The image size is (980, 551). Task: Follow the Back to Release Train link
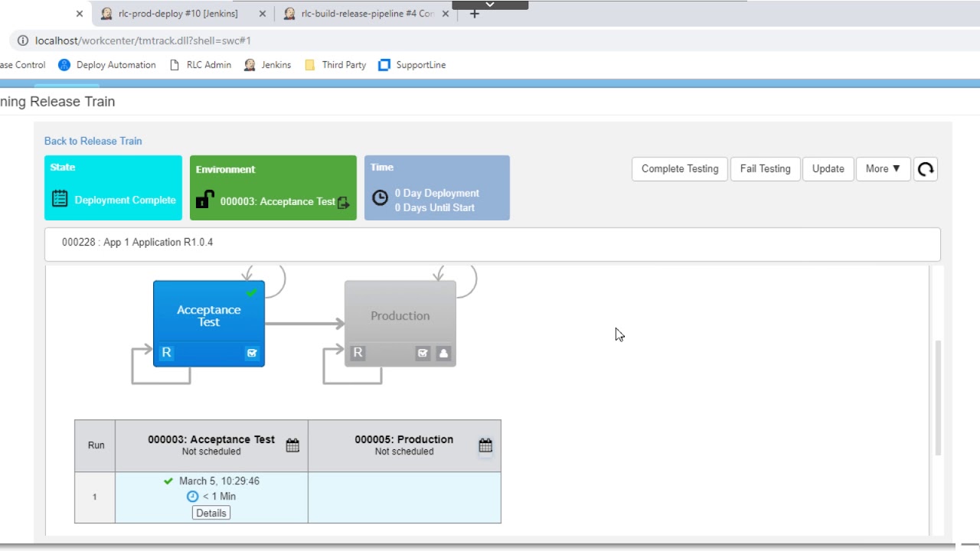[93, 141]
